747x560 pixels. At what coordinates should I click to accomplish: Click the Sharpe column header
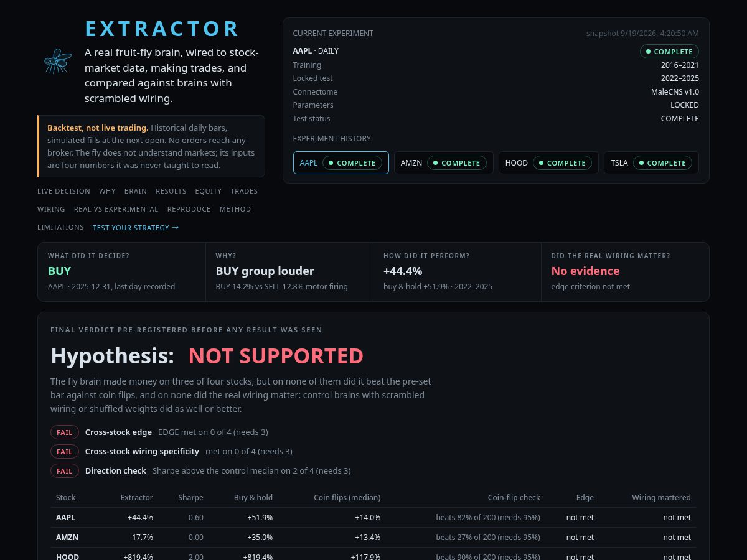[190, 497]
